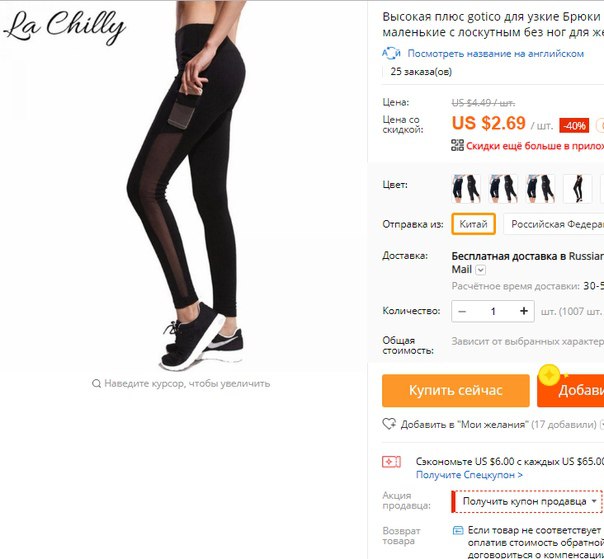Click the QR code icon under price
This screenshot has height=559, width=604.
[x=457, y=145]
